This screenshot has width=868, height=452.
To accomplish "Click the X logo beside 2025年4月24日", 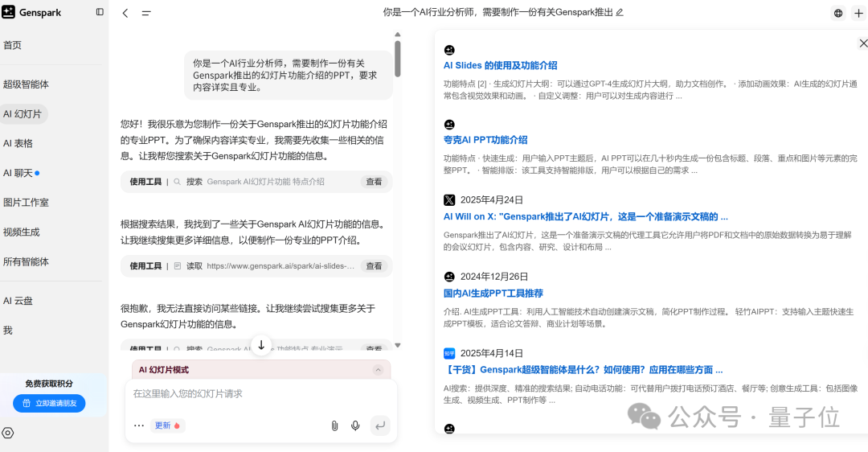I will click(x=449, y=200).
